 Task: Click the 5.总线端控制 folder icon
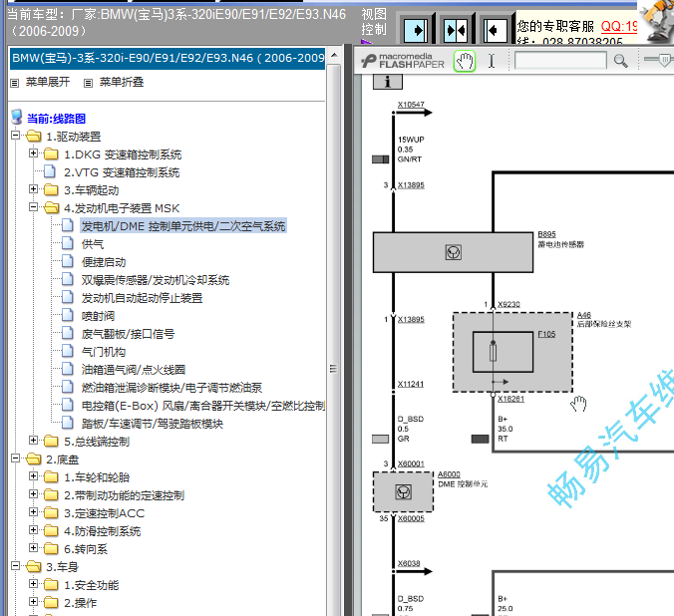(51, 441)
